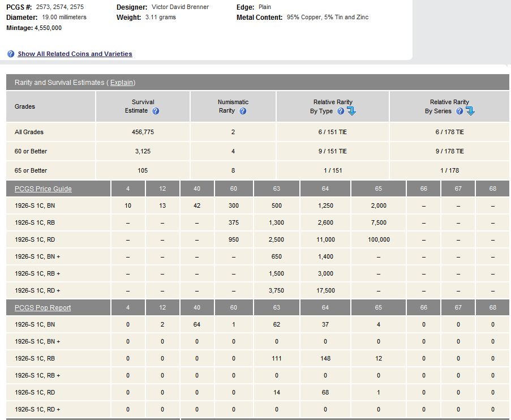Open help icon for Relative Rarity By Type
The width and height of the screenshot is (511, 420).
click(x=341, y=111)
